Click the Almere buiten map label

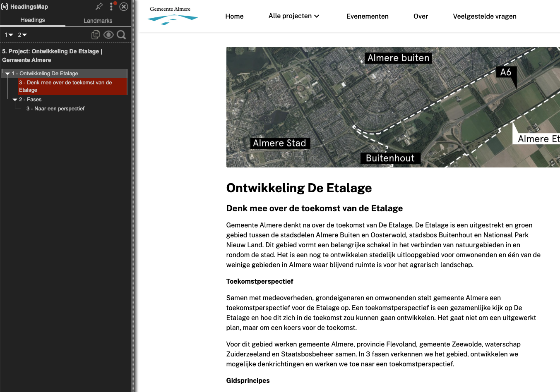[x=398, y=58]
